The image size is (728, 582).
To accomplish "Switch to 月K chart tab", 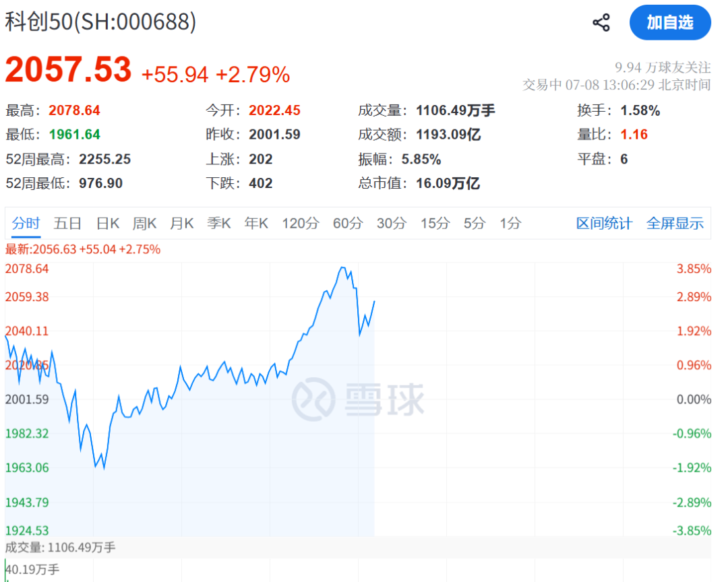I will tap(181, 223).
